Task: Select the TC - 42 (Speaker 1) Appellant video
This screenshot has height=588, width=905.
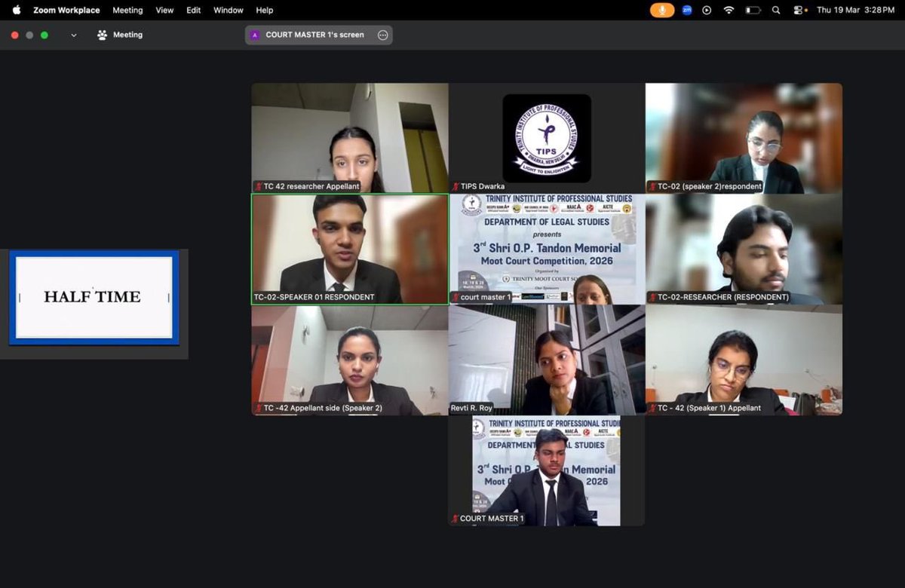Action: pos(744,360)
